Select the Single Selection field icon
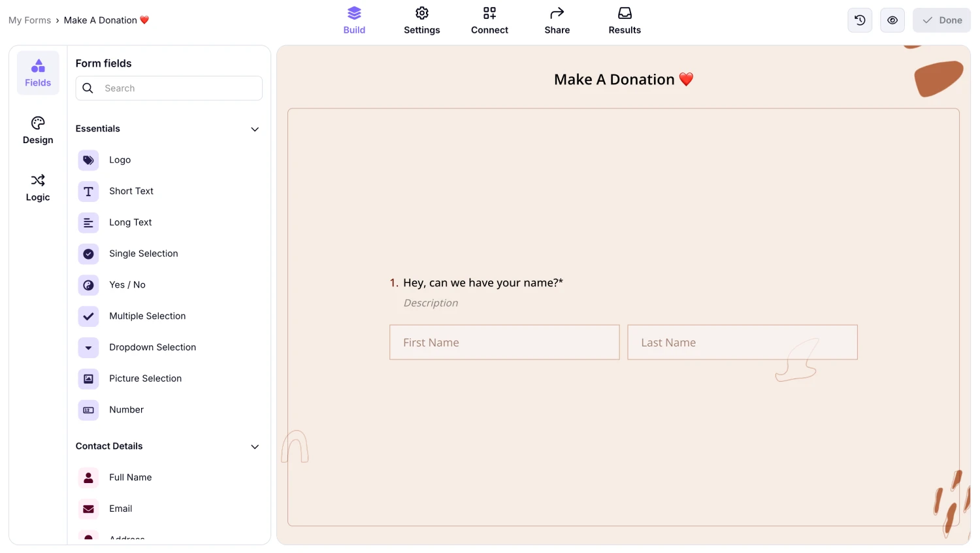Screen dimensions: 980x553 tap(88, 254)
